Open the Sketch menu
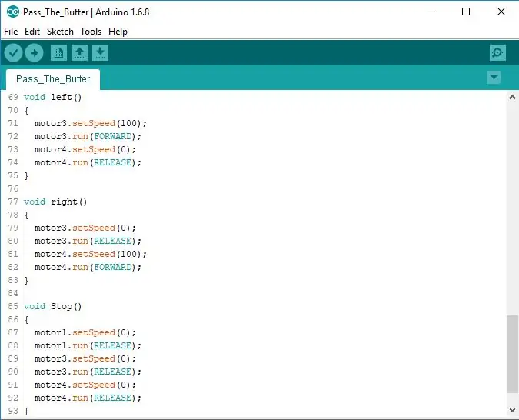This screenshot has height=420, width=519. [60, 32]
